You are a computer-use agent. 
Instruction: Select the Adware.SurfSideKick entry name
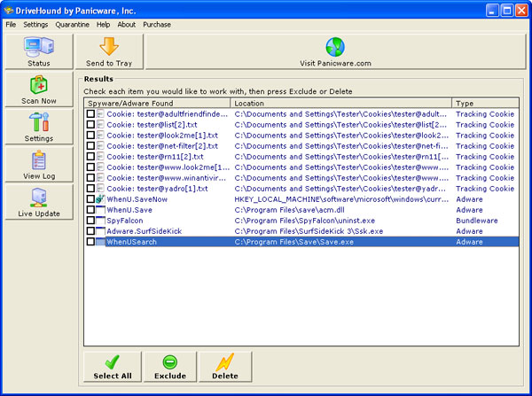145,231
